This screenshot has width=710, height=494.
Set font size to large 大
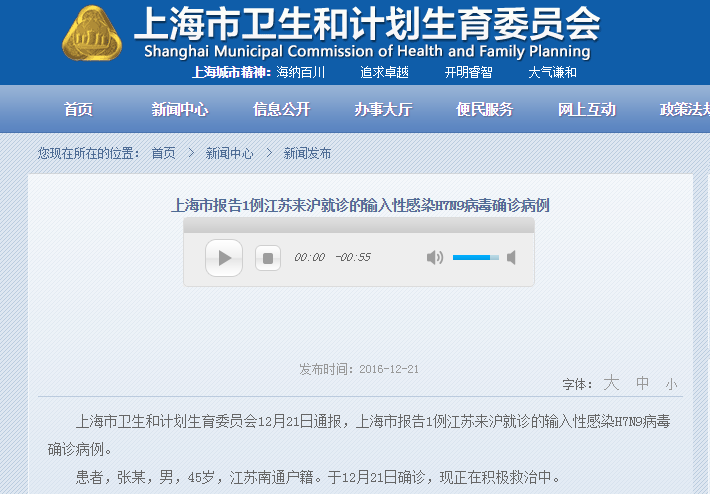tap(611, 383)
